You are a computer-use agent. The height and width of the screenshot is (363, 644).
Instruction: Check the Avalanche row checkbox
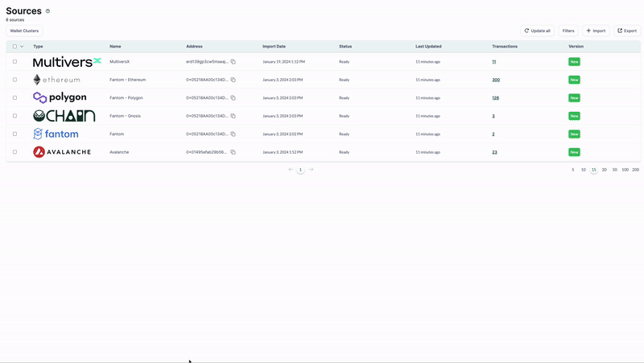tap(14, 152)
